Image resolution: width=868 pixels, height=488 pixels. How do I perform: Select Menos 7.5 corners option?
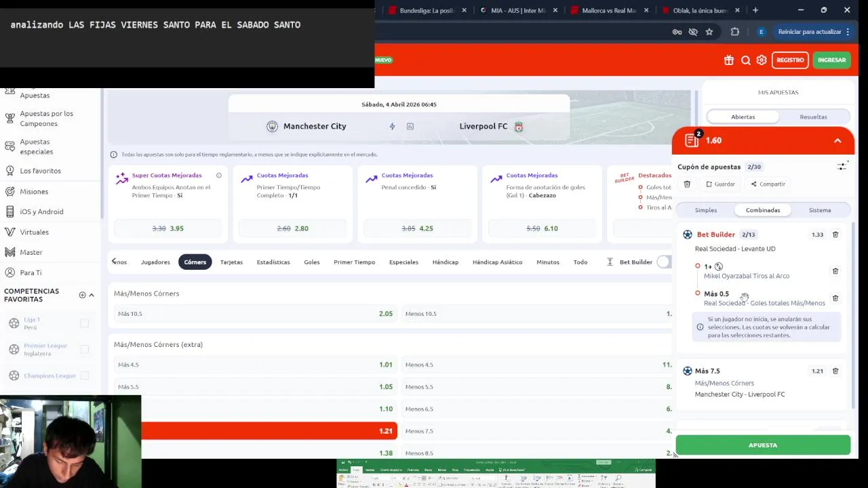(538, 431)
